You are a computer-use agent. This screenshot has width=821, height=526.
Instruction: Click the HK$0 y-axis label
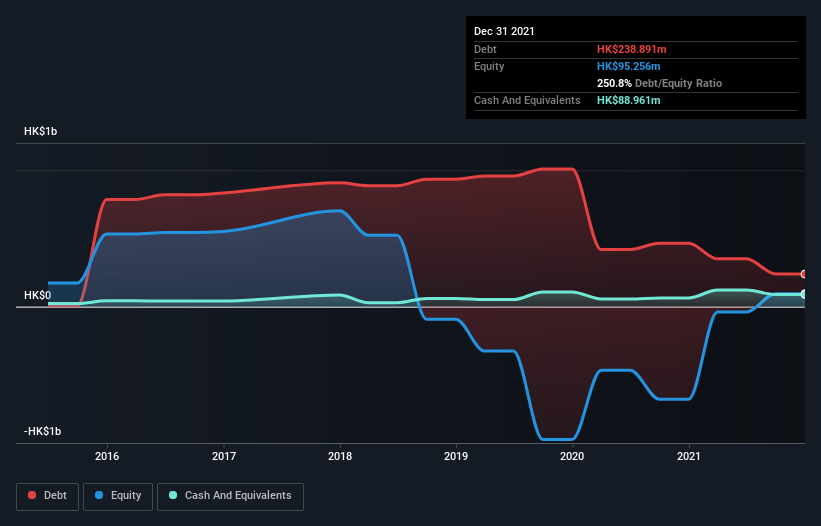pyautogui.click(x=37, y=295)
